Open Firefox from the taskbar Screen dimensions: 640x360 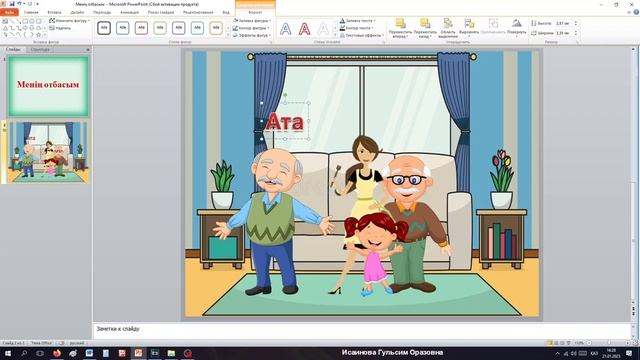[57, 353]
